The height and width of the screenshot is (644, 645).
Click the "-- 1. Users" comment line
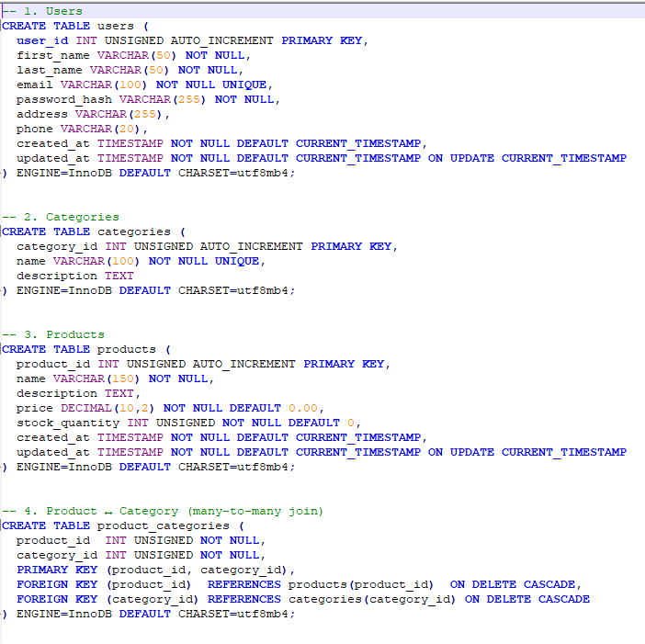(x=42, y=11)
